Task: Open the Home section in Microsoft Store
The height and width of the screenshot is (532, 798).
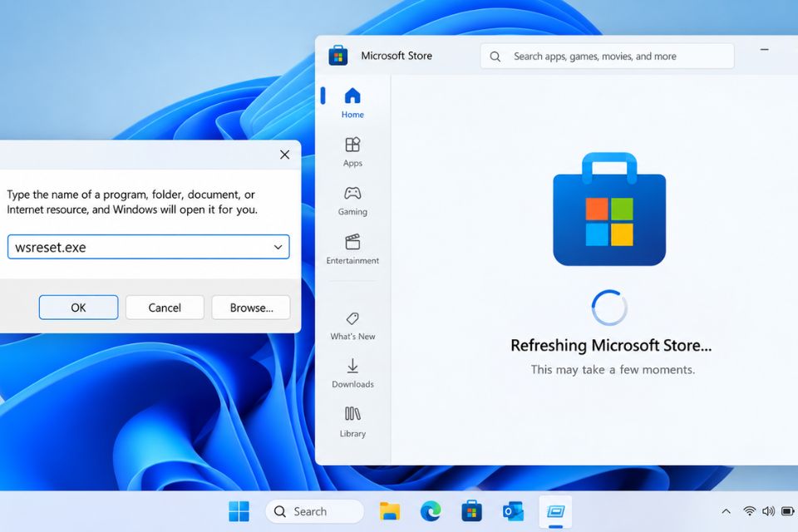Action: pyautogui.click(x=352, y=103)
